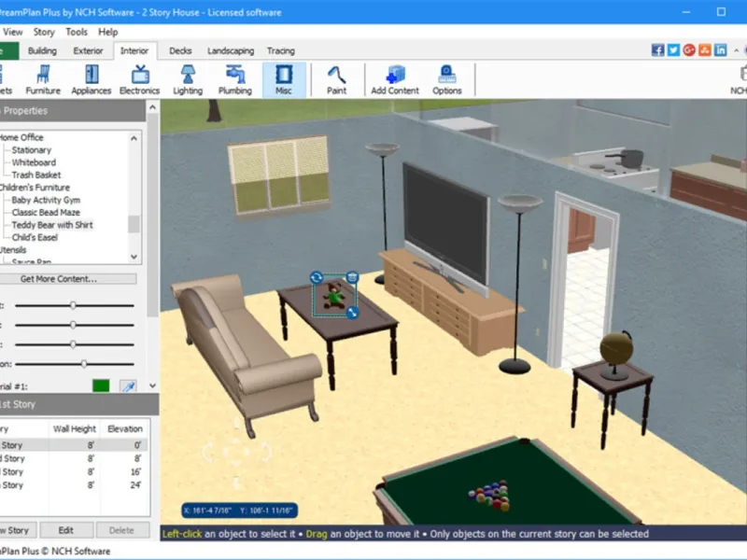Screen dimensions: 747x560
Task: Open the Story menu
Action: click(x=44, y=32)
